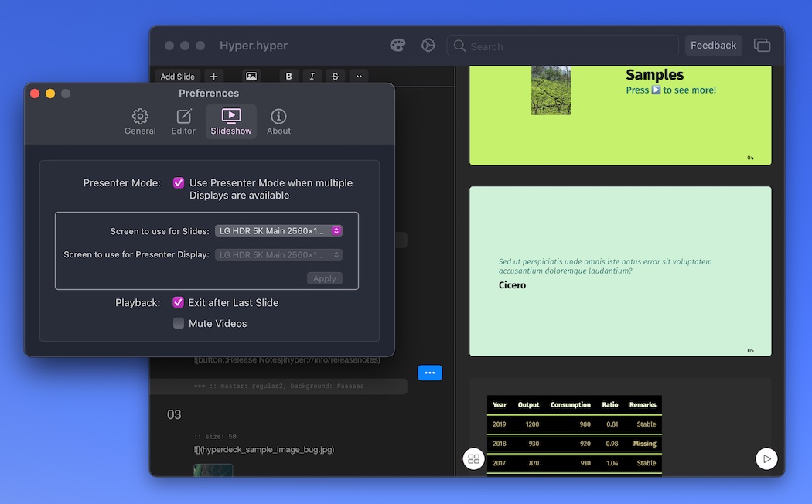Click the slide number 03 in the editor
Screen dimensions: 812x504
(x=174, y=414)
